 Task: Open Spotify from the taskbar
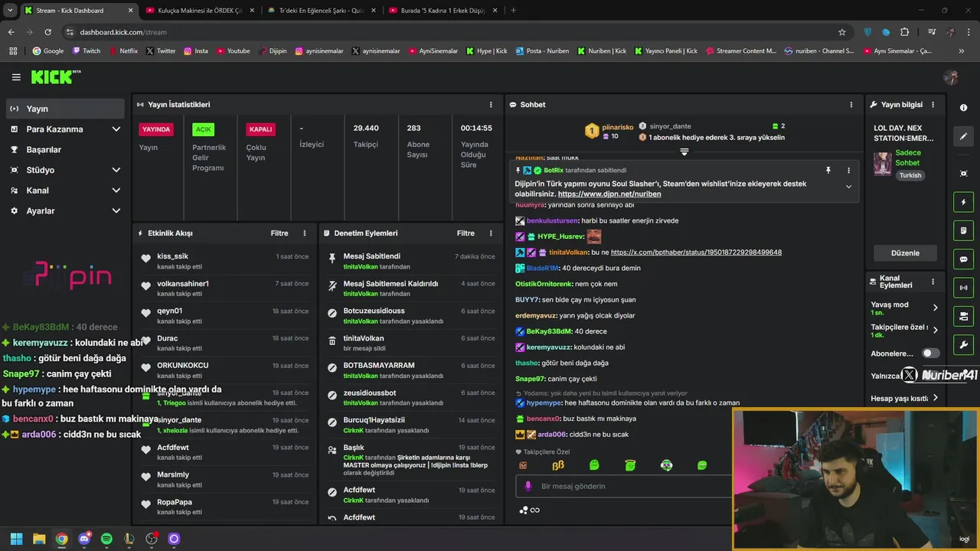point(106,539)
